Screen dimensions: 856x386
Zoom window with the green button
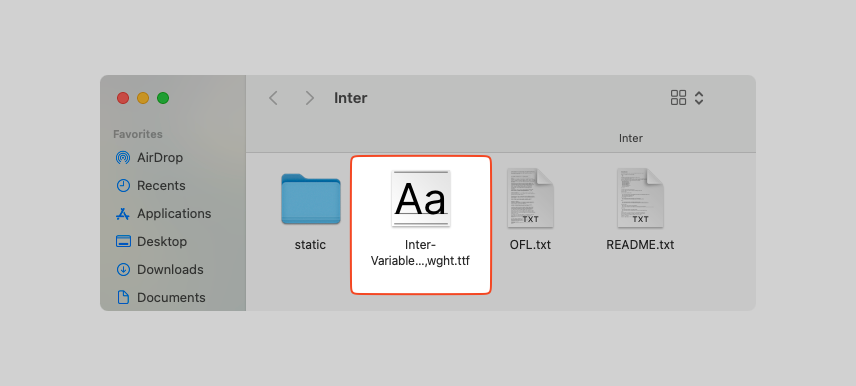click(163, 98)
